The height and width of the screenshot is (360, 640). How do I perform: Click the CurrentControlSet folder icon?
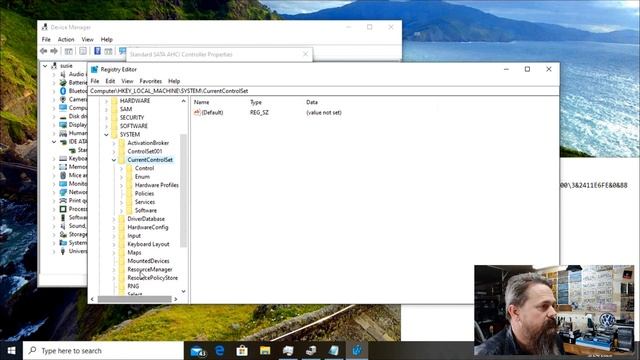click(122, 160)
